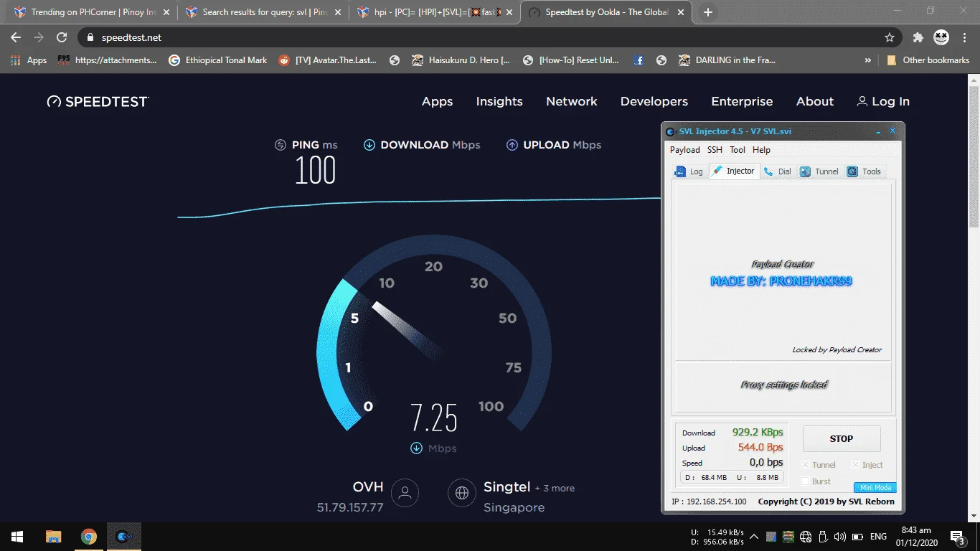Image resolution: width=980 pixels, height=551 pixels.
Task: Open the Tool menu in SVL Injector
Action: tap(738, 150)
